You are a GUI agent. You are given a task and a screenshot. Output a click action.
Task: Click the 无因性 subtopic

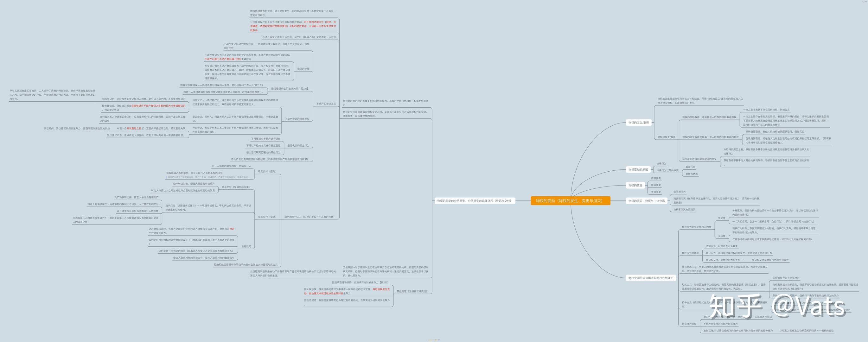tap(721, 236)
